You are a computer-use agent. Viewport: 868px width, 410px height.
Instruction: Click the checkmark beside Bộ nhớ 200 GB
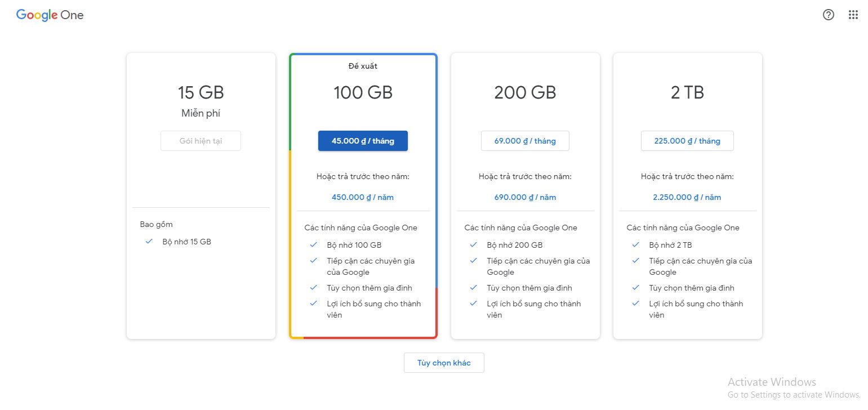point(474,245)
